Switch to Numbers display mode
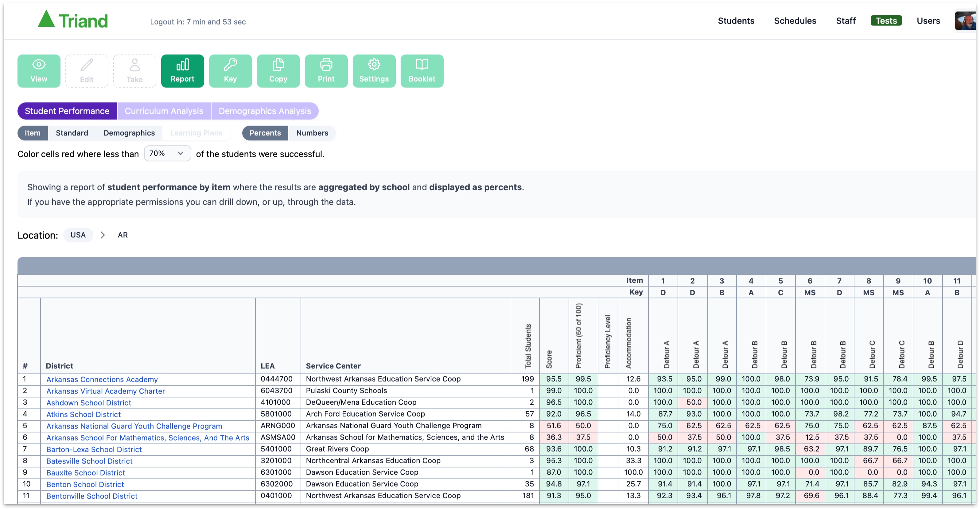 tap(312, 133)
